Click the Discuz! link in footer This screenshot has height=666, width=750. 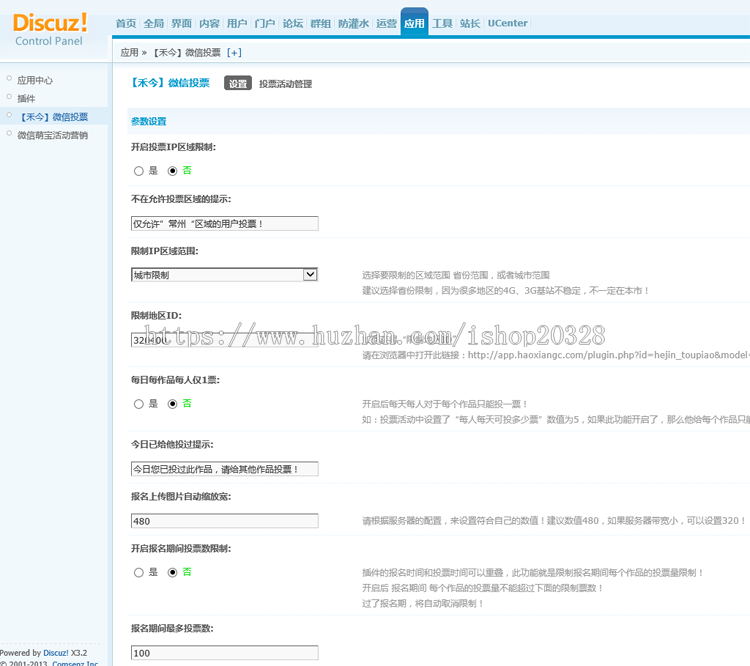point(55,653)
